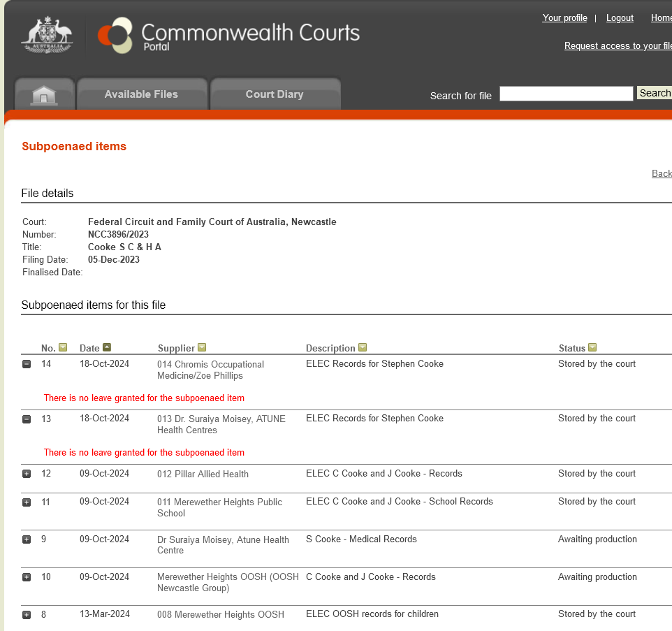Expand item 9 Dr Suraiya Moisey row

coord(27,539)
